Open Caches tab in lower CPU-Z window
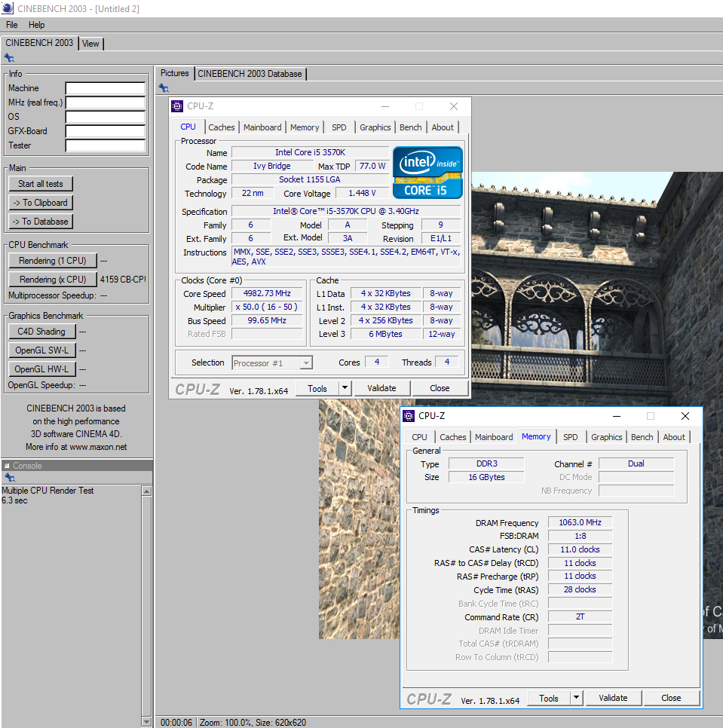Viewport: 723px width, 728px height. point(453,437)
